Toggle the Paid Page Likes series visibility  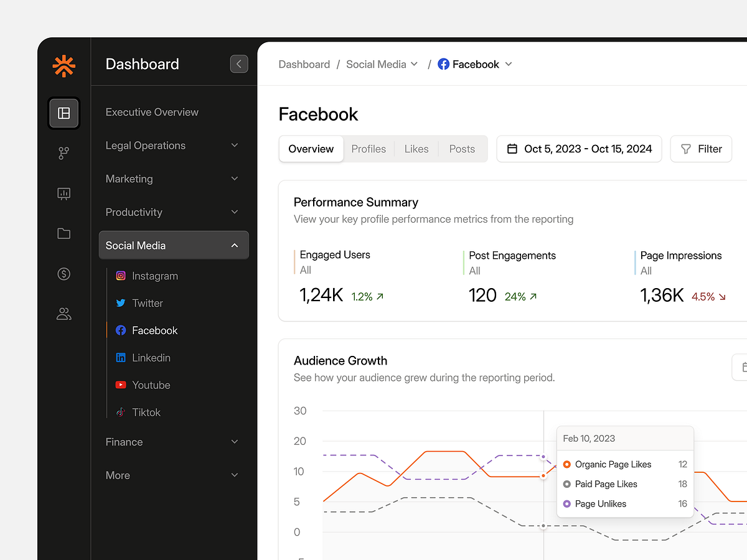[606, 484]
